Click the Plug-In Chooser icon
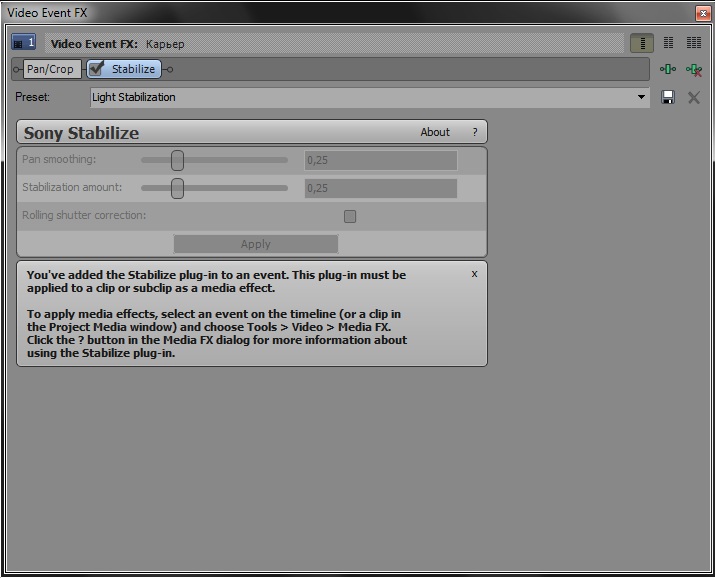This screenshot has height=578, width=715. tap(668, 69)
